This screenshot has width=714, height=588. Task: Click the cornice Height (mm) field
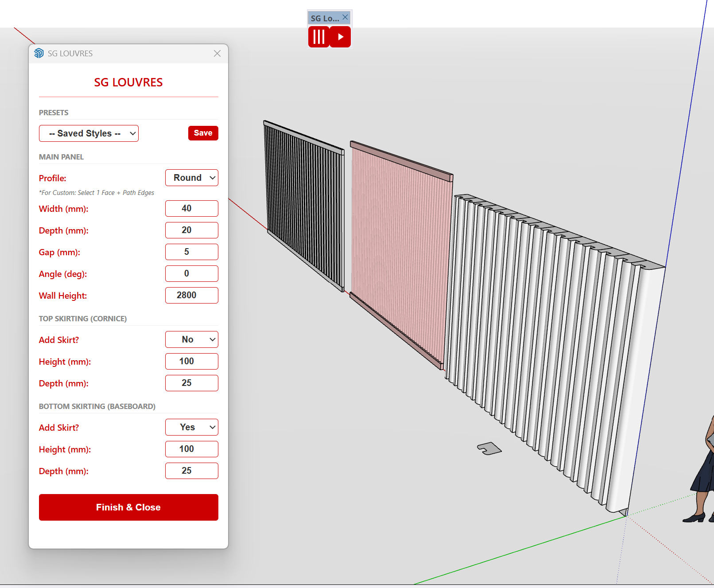pos(191,361)
